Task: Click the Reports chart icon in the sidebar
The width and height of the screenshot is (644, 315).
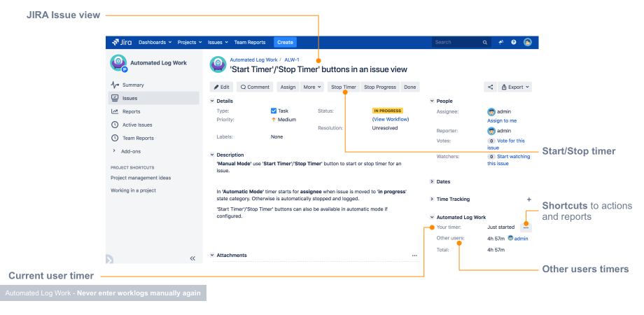Action: click(115, 112)
